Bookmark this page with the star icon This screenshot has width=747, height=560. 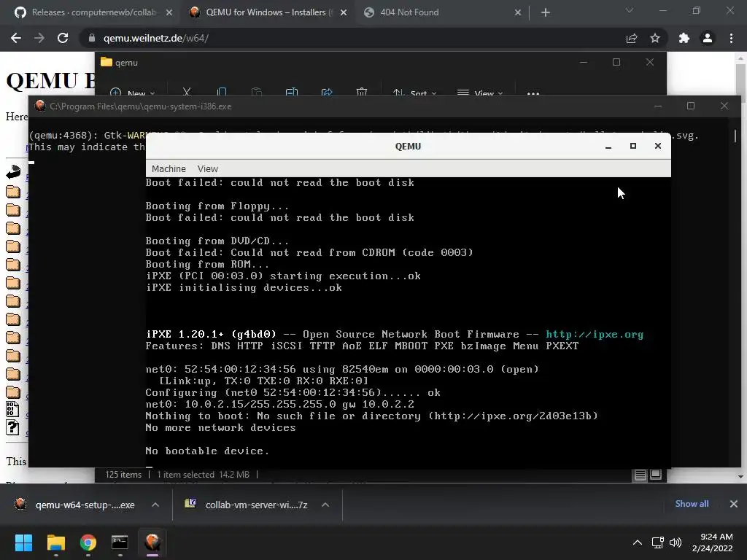click(655, 38)
